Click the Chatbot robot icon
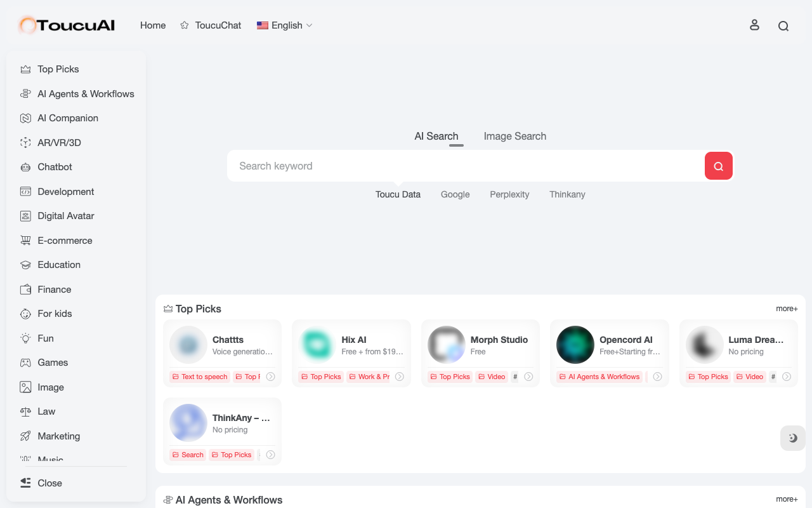The width and height of the screenshot is (812, 508). [x=25, y=167]
